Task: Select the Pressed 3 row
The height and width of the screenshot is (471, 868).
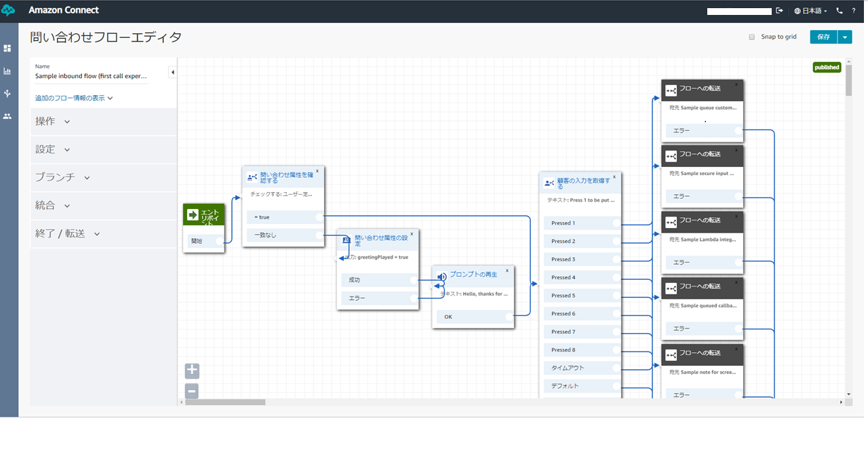Action: (583, 259)
